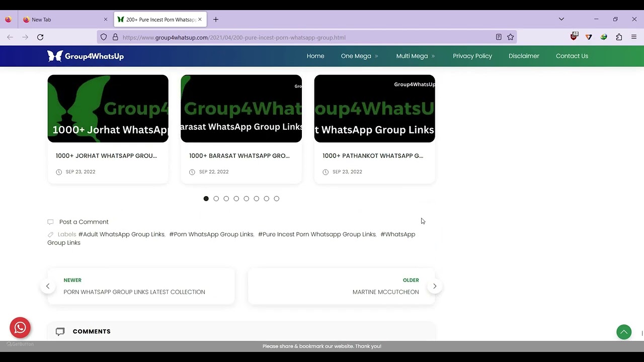Select the sixth carousel pagination dot
This screenshot has width=644, height=362.
(256, 199)
